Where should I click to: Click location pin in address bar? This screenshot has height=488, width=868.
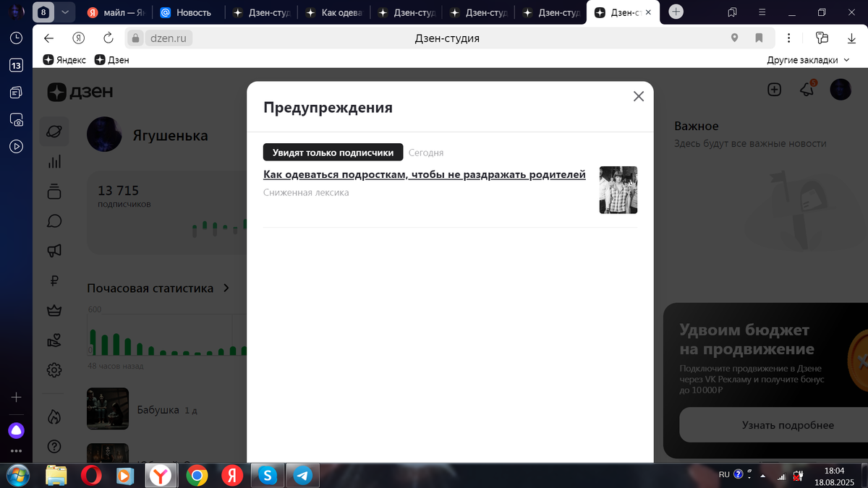click(x=735, y=38)
